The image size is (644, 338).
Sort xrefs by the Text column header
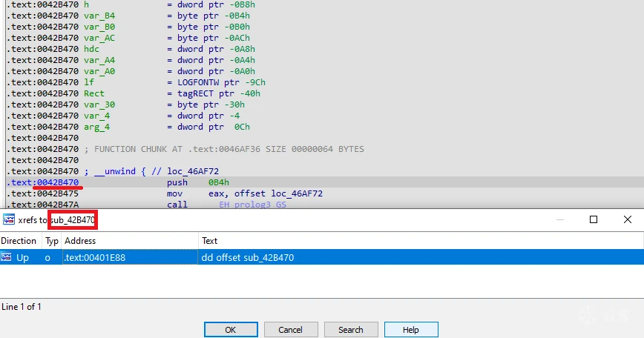pyautogui.click(x=421, y=241)
